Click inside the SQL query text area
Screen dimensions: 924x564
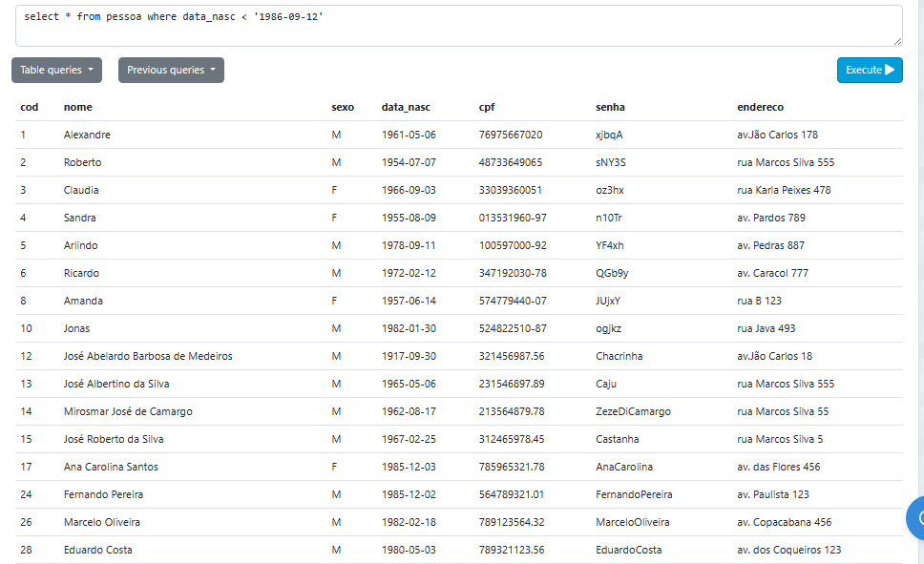click(458, 26)
